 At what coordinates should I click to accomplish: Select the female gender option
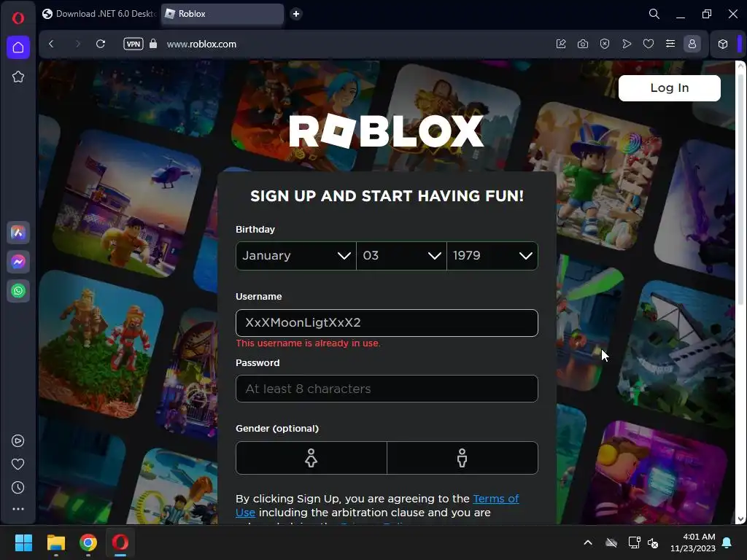click(x=311, y=458)
